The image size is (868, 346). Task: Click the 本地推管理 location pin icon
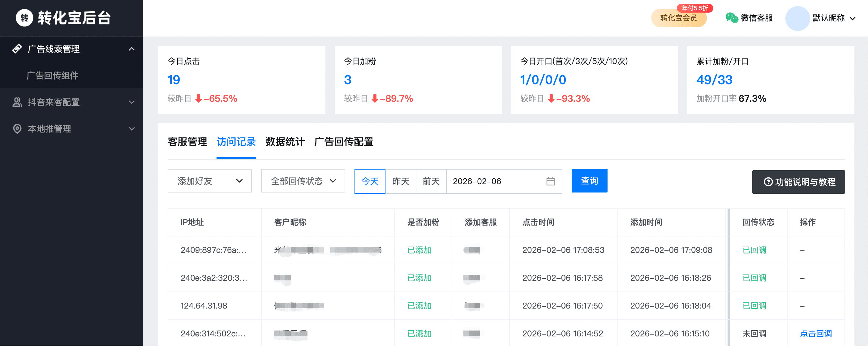17,129
